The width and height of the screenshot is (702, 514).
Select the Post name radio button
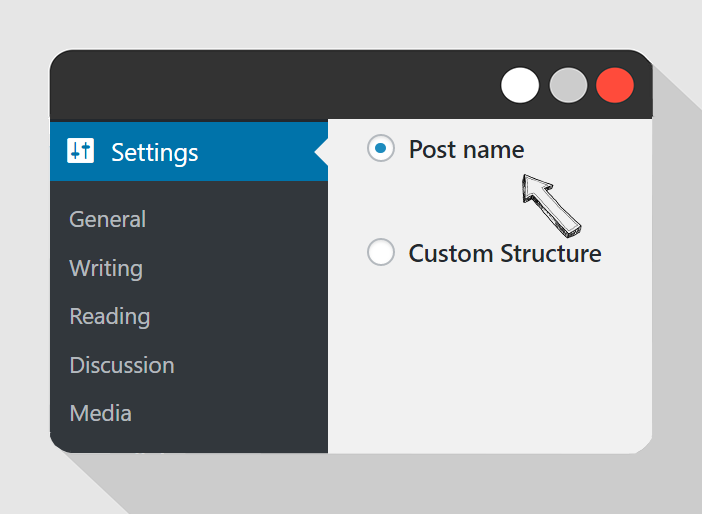pyautogui.click(x=381, y=148)
